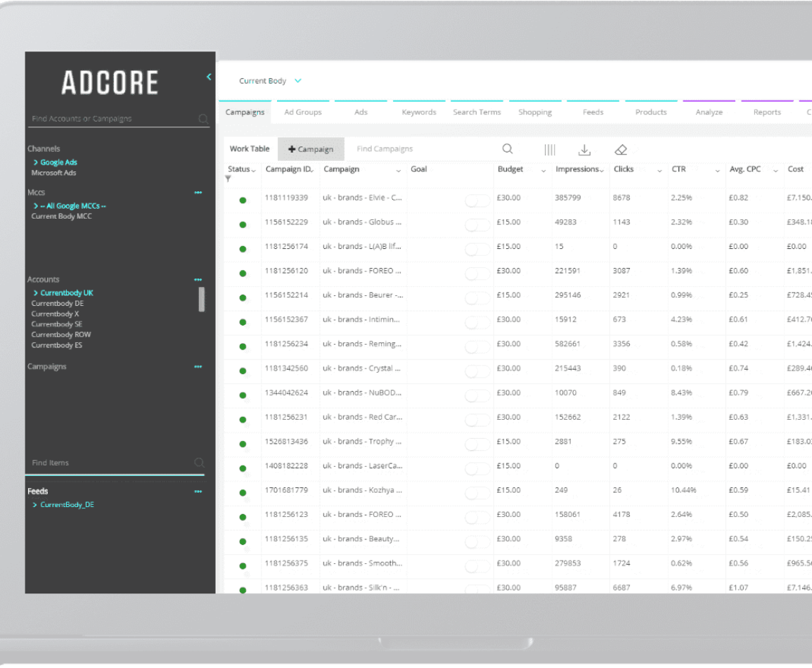Image resolution: width=812 pixels, height=668 pixels.
Task: Click the add Campaign button
Action: pyautogui.click(x=311, y=149)
